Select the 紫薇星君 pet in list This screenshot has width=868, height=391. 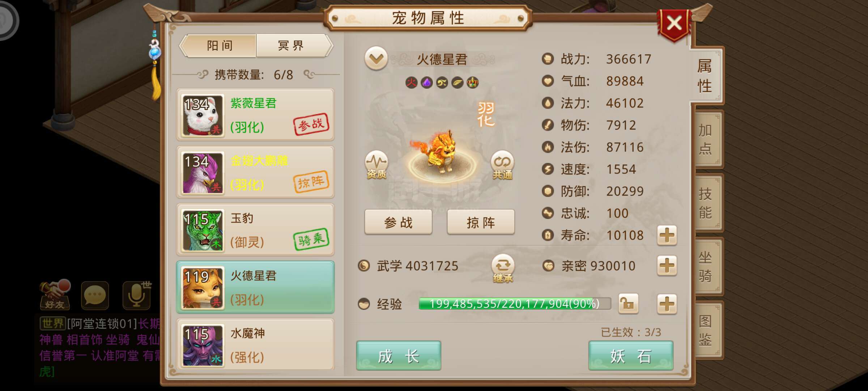point(255,115)
